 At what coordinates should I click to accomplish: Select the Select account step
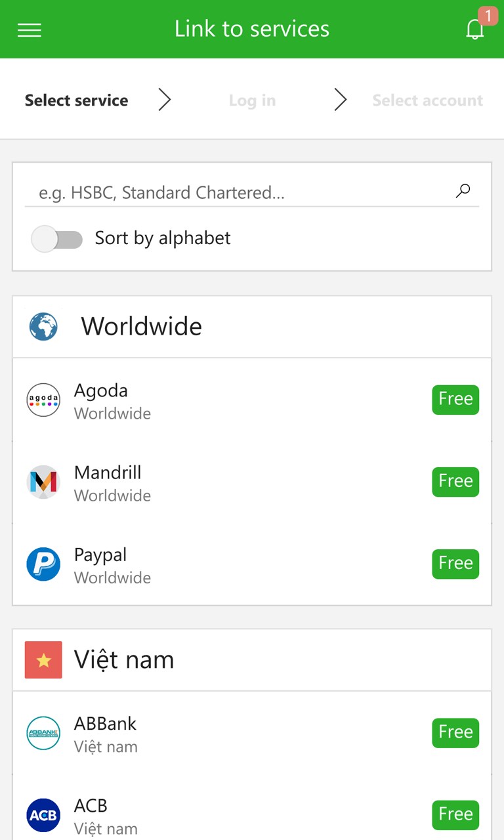click(428, 100)
